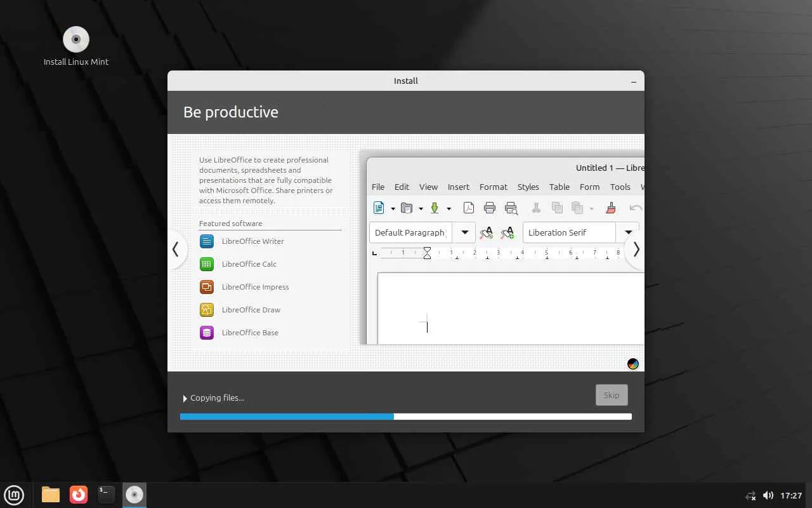Open the network connection tray icon
This screenshot has width=812, height=508.
(750, 495)
